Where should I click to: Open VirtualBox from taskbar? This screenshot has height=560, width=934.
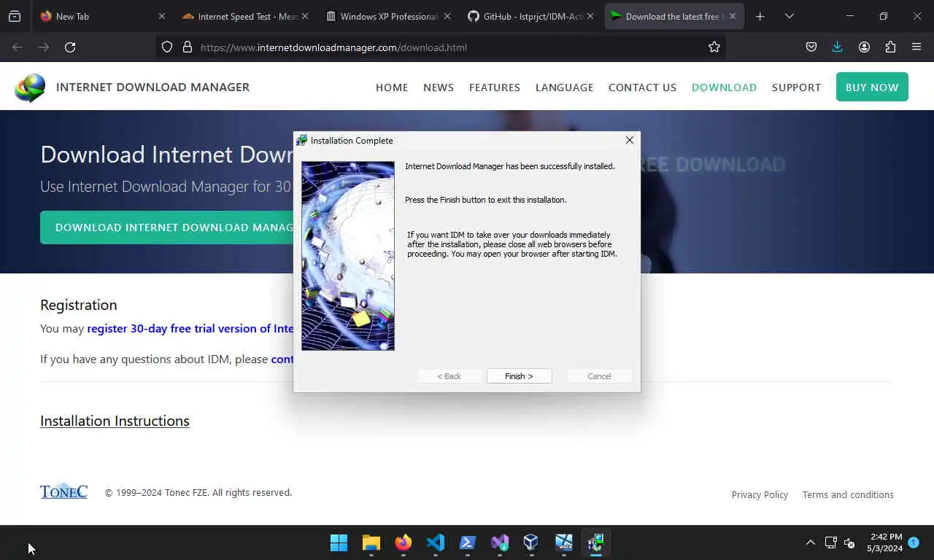(530, 542)
